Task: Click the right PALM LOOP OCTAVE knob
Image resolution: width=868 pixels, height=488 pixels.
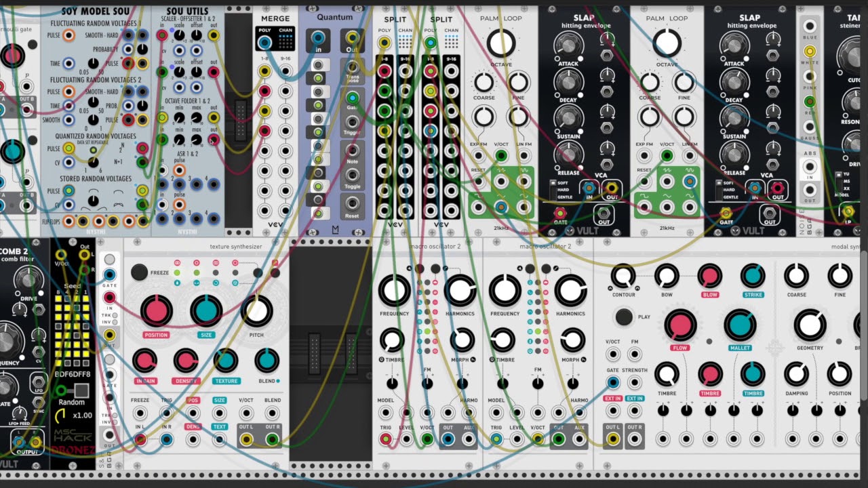Action: pos(667,43)
